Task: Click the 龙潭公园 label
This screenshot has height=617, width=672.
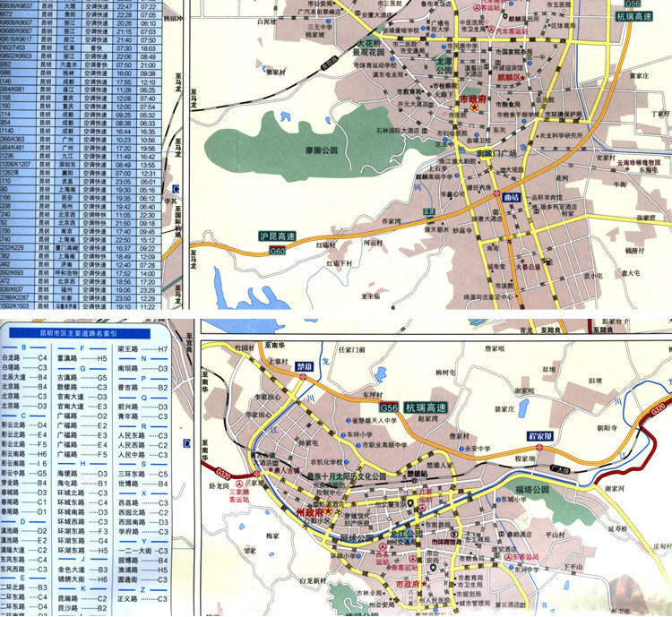Action: pyautogui.click(x=444, y=65)
